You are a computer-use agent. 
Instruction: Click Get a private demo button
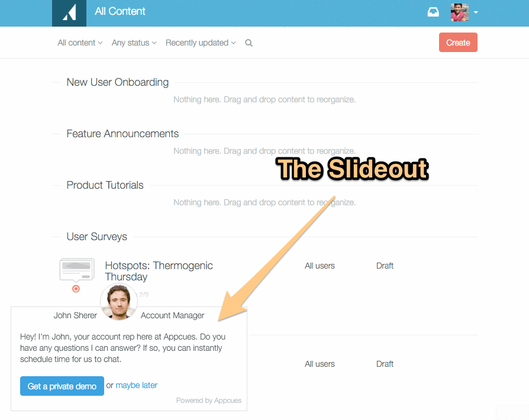coord(62,386)
